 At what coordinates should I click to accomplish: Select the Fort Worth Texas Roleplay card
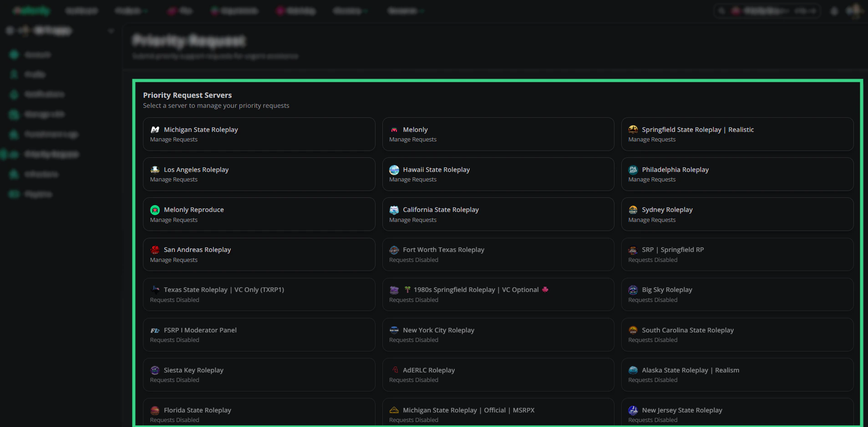tap(498, 254)
